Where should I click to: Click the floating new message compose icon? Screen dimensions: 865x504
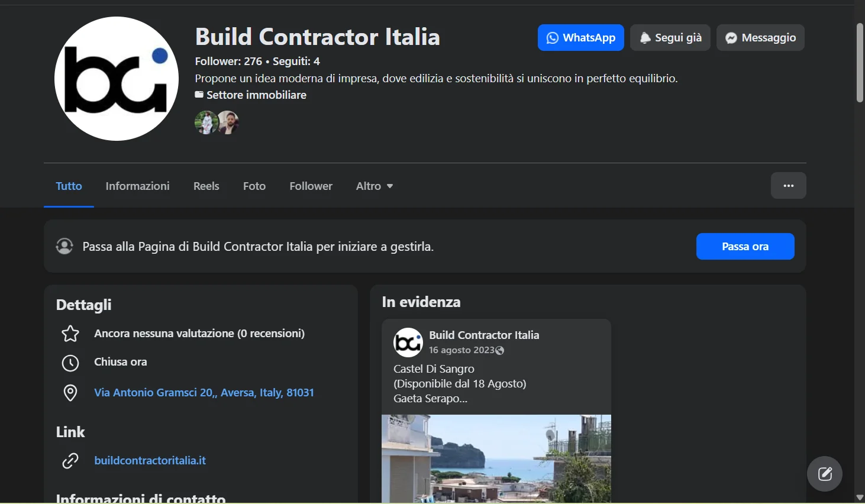tap(825, 474)
